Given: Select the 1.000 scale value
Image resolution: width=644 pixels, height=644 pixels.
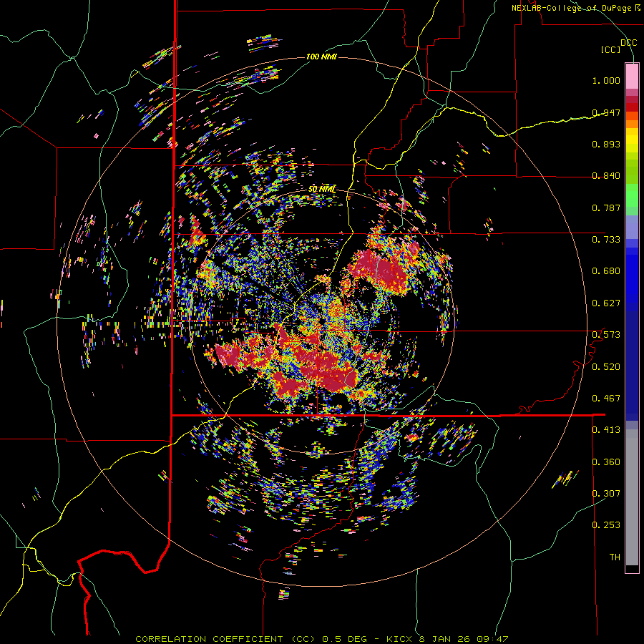Looking at the screenshot, I should click(x=606, y=80).
